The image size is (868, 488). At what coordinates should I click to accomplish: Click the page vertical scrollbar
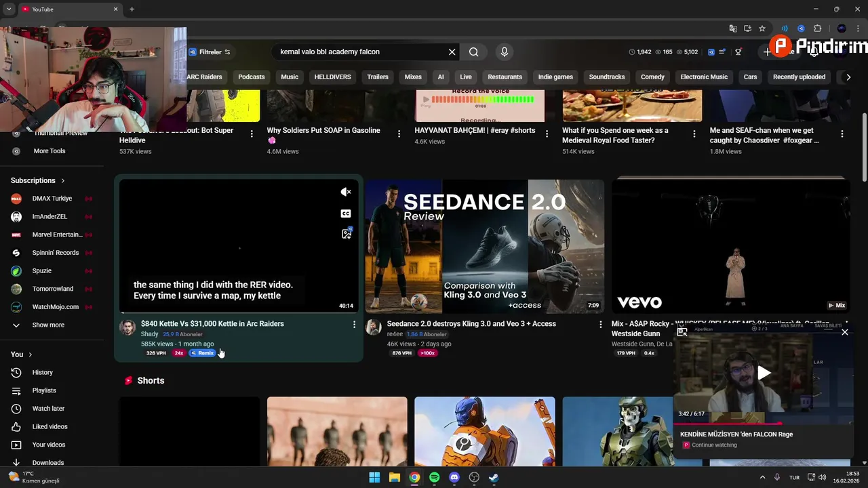[863, 148]
